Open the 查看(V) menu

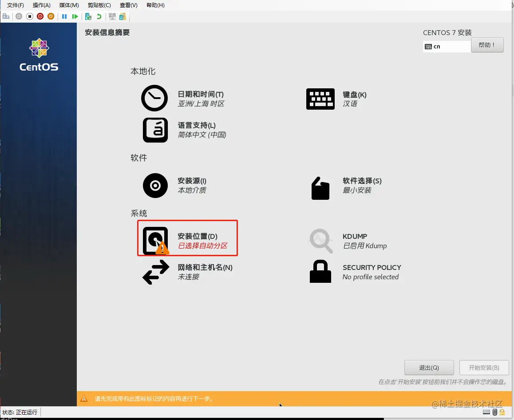(x=129, y=5)
